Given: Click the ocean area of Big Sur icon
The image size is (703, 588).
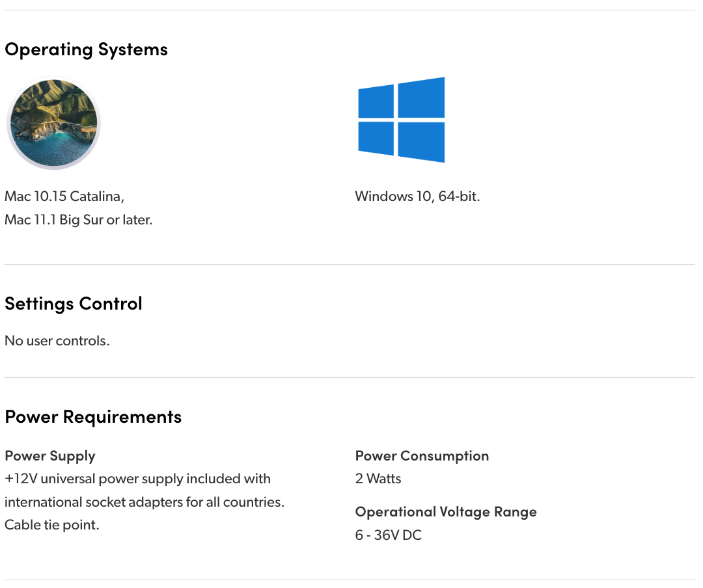Looking at the screenshot, I should point(44,148).
